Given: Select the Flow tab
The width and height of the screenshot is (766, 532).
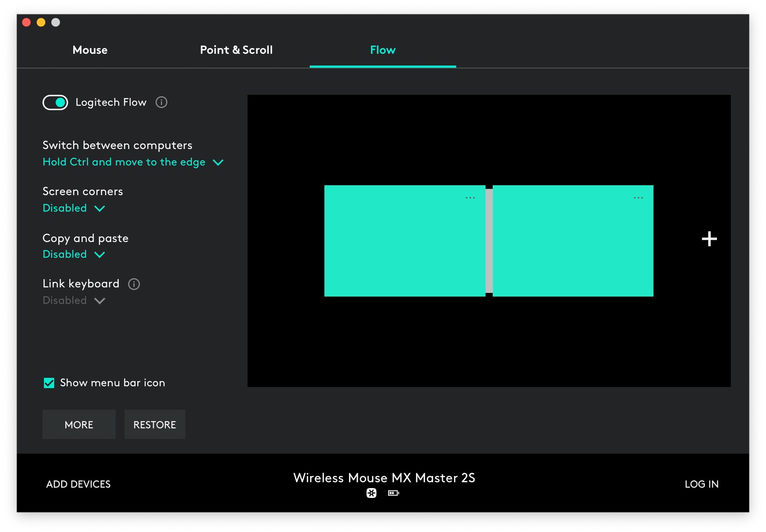Looking at the screenshot, I should tap(383, 50).
